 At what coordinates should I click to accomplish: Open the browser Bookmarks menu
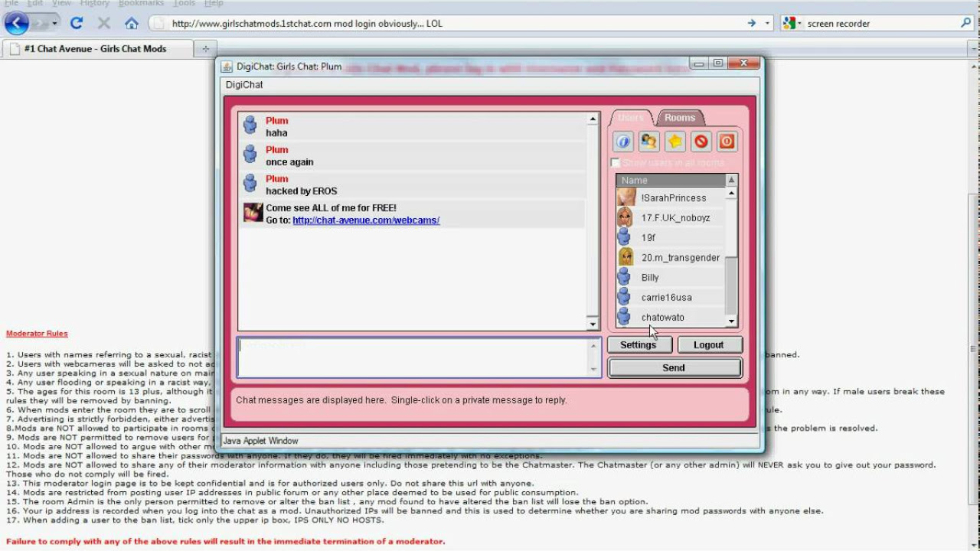(141, 3)
